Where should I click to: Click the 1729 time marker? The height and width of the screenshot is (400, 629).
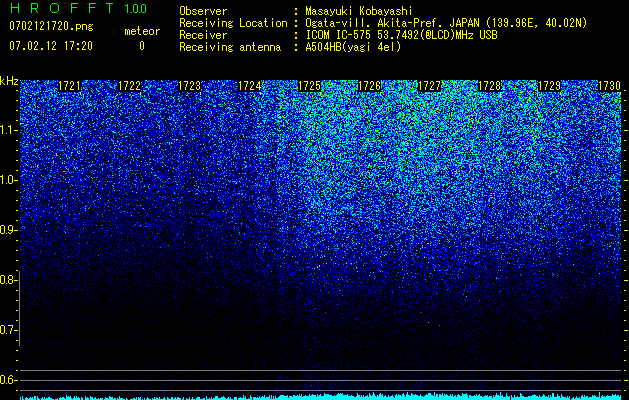pos(550,86)
